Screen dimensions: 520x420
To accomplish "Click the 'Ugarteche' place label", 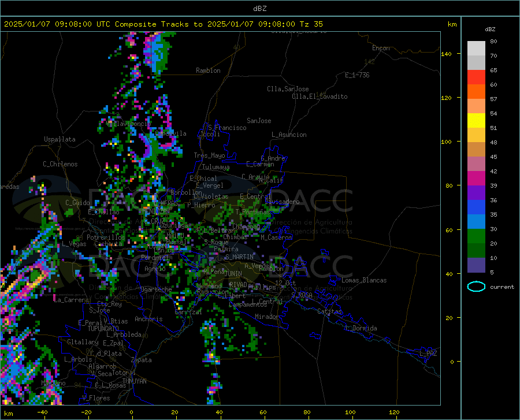I will point(156,289).
